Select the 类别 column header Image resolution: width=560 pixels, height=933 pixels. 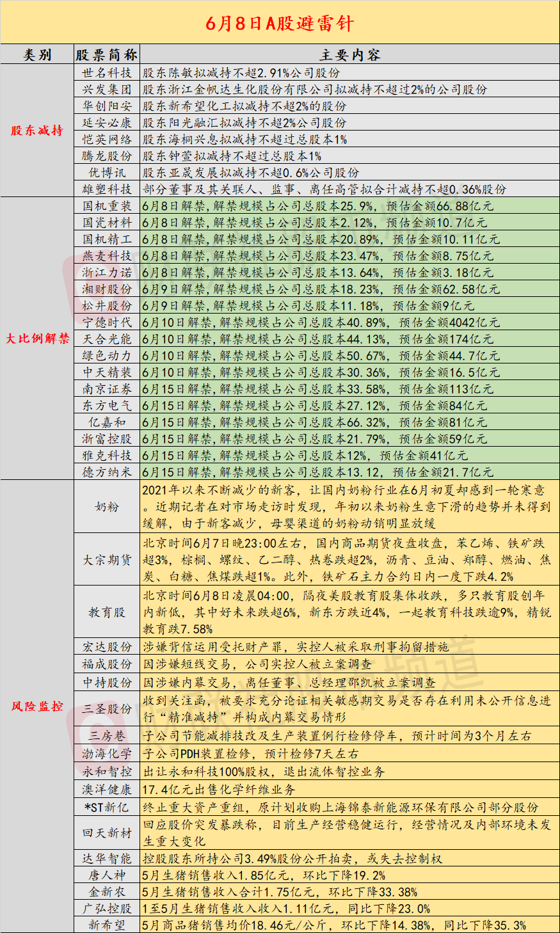click(37, 55)
